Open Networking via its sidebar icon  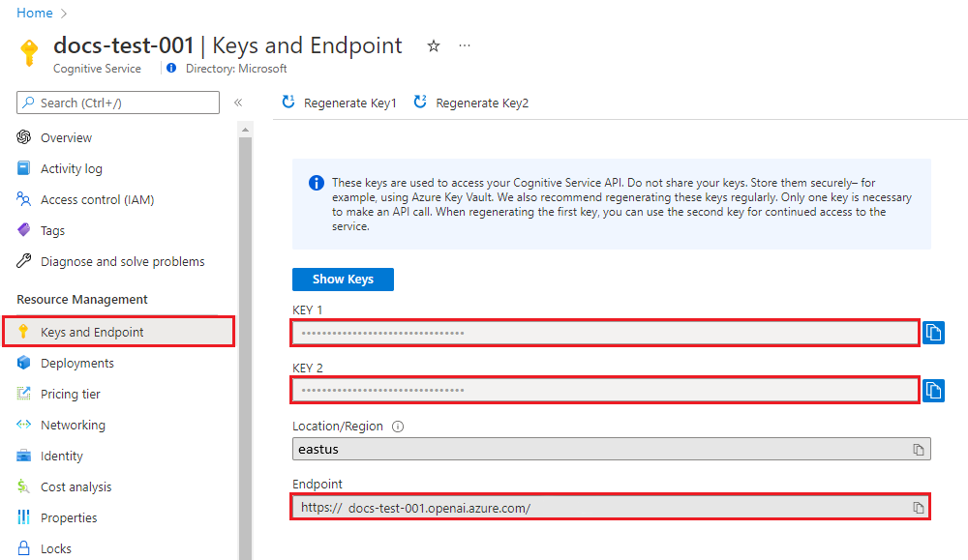[21, 425]
